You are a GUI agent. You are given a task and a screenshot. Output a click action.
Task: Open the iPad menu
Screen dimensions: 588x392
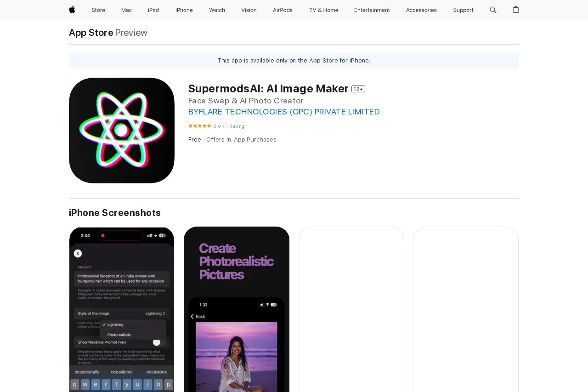(153, 10)
